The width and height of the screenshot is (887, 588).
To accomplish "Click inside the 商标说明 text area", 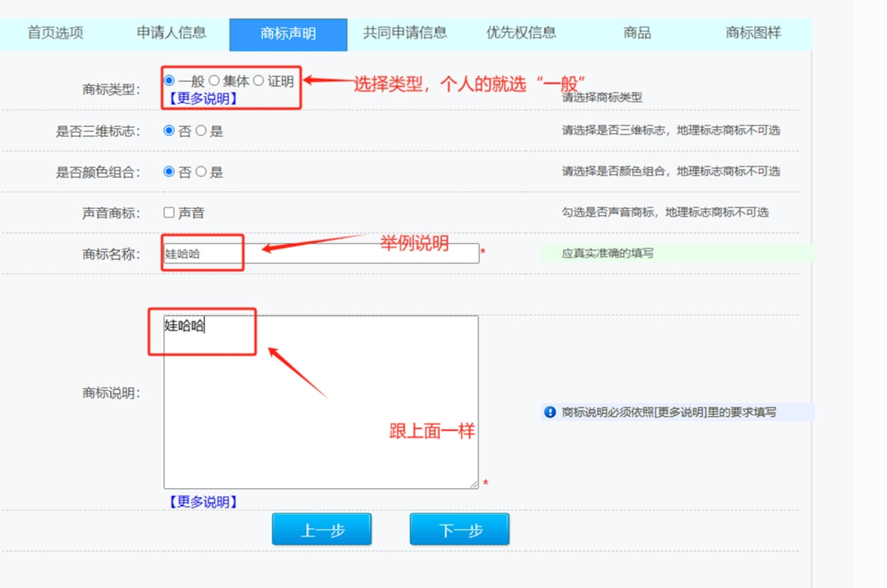I will point(321,402).
